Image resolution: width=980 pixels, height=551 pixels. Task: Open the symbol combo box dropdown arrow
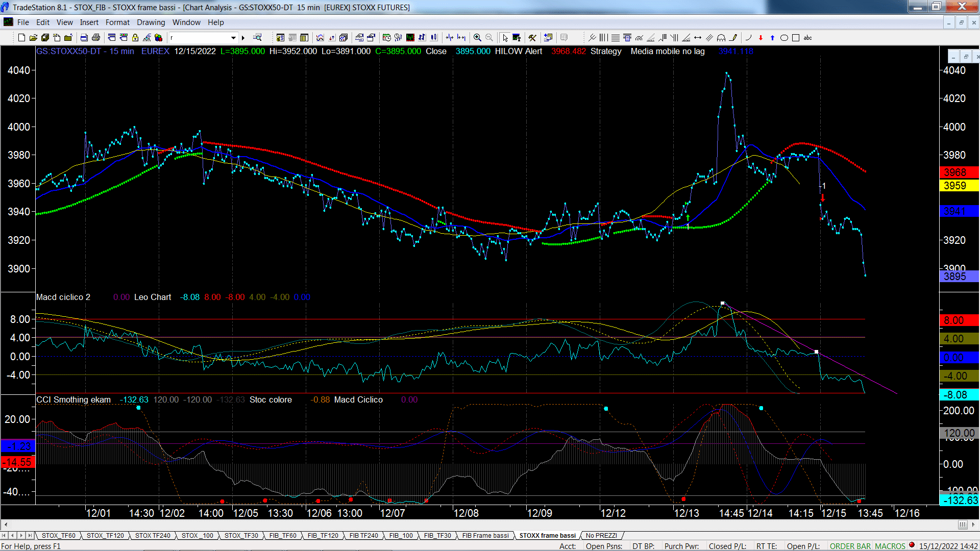tap(233, 38)
